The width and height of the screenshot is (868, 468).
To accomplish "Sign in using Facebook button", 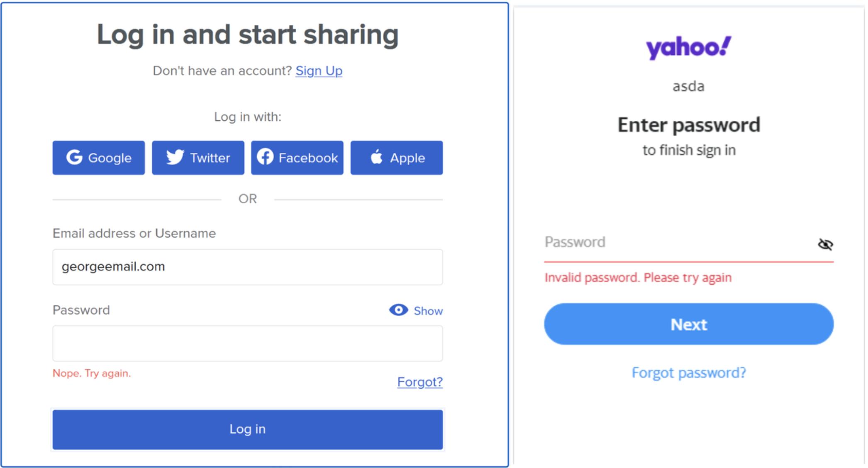I will click(x=297, y=158).
